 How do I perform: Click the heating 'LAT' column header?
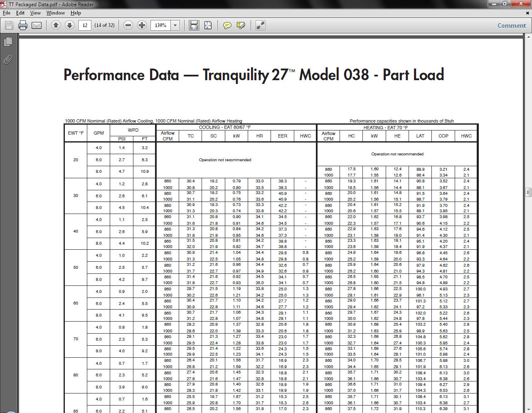pyautogui.click(x=420, y=136)
